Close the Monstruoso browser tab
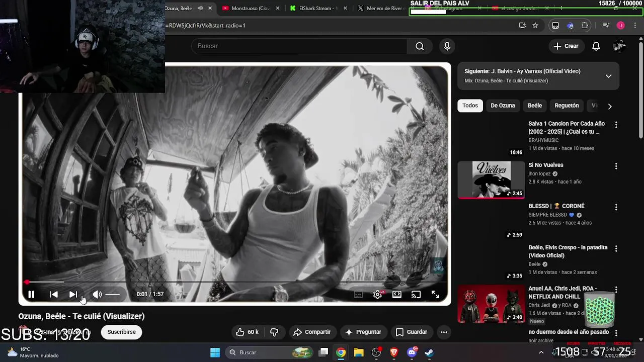The width and height of the screenshot is (644, 362). click(277, 8)
